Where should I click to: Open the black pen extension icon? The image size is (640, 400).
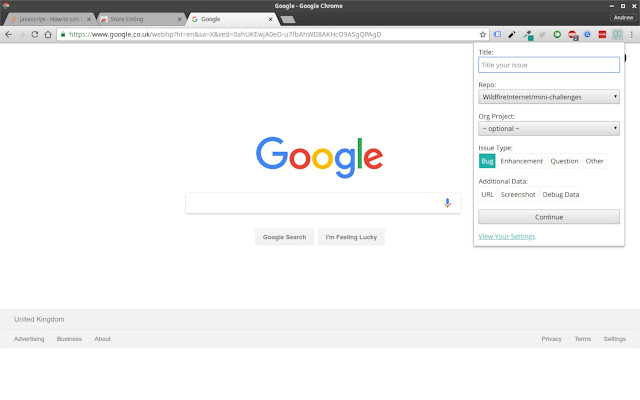[x=512, y=35]
